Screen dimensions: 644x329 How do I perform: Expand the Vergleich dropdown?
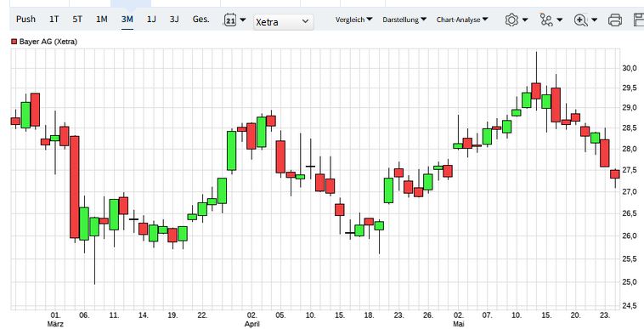click(353, 20)
